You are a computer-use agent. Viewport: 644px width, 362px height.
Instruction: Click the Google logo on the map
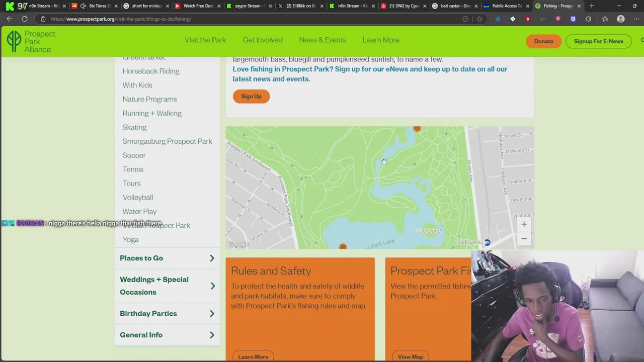238,244
